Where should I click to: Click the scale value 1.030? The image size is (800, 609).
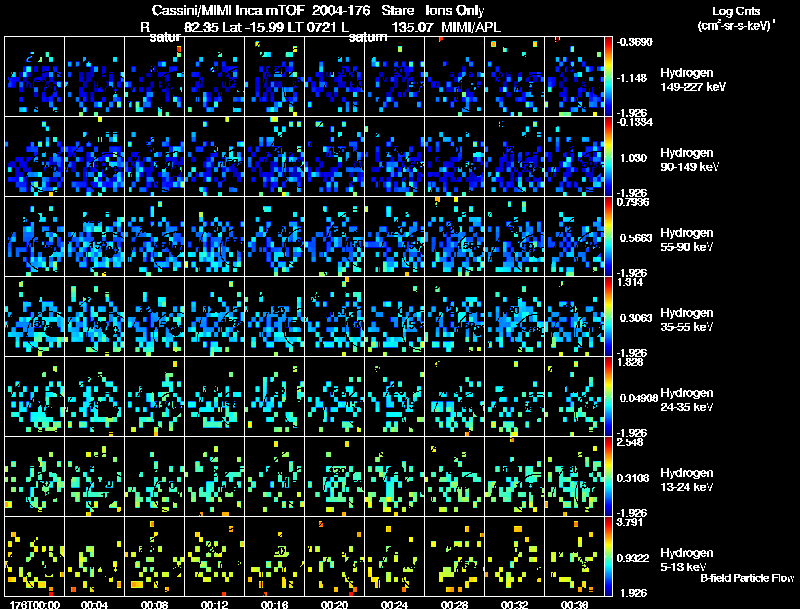point(633,158)
